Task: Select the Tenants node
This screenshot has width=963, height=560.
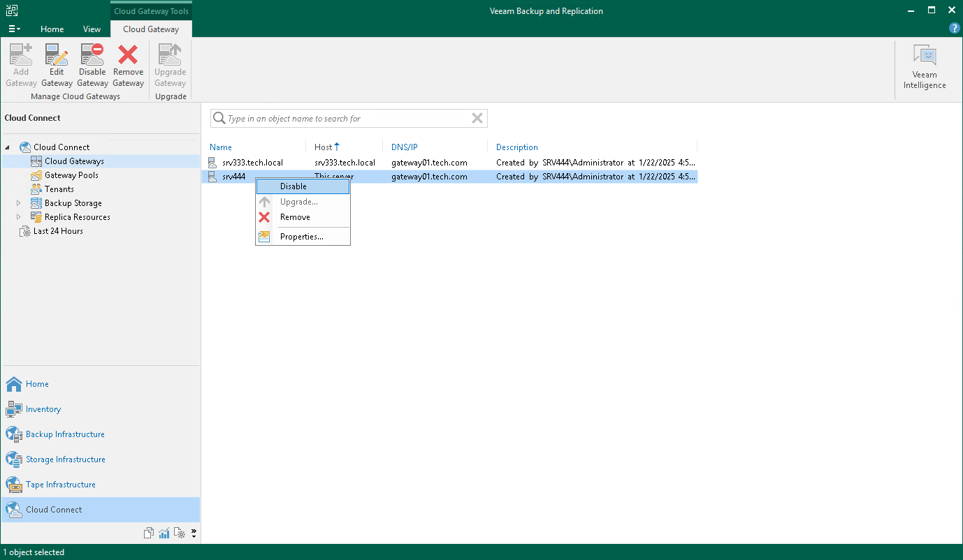Action: pos(58,189)
